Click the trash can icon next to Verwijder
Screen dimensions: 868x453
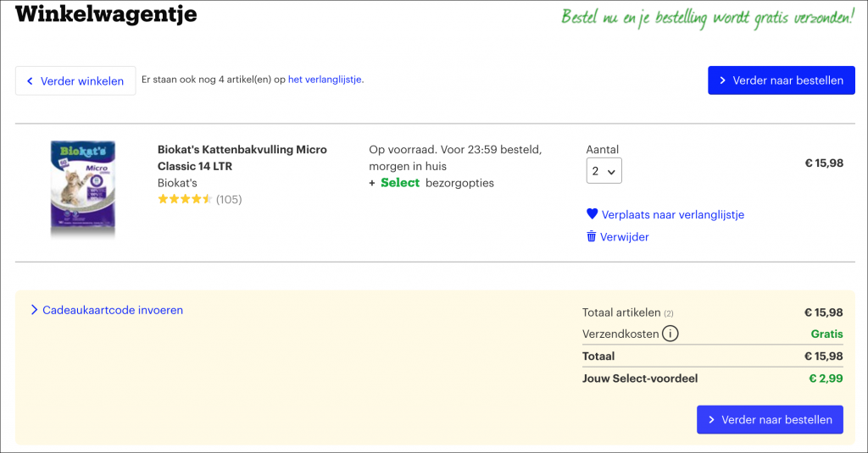(591, 237)
